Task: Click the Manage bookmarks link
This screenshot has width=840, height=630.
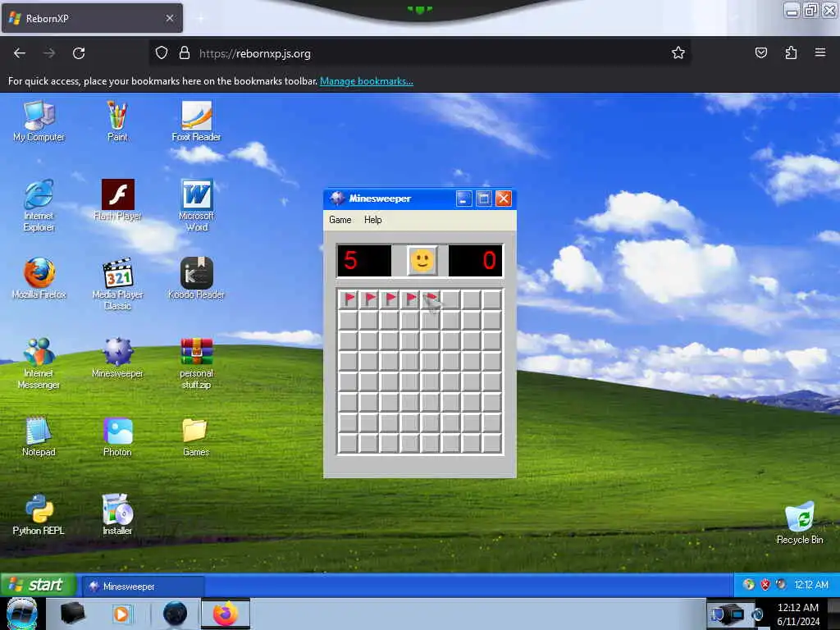Action: click(367, 81)
